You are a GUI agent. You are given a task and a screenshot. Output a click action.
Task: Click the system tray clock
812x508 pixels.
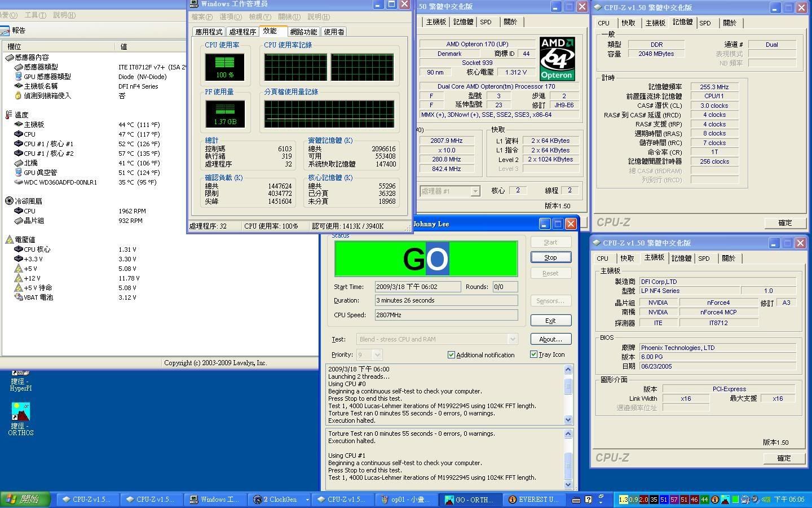pyautogui.click(x=789, y=500)
